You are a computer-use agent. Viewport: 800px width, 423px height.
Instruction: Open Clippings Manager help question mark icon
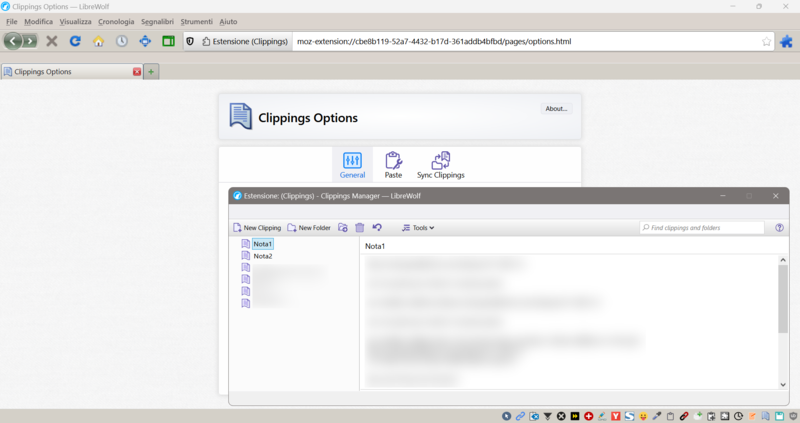tap(780, 228)
